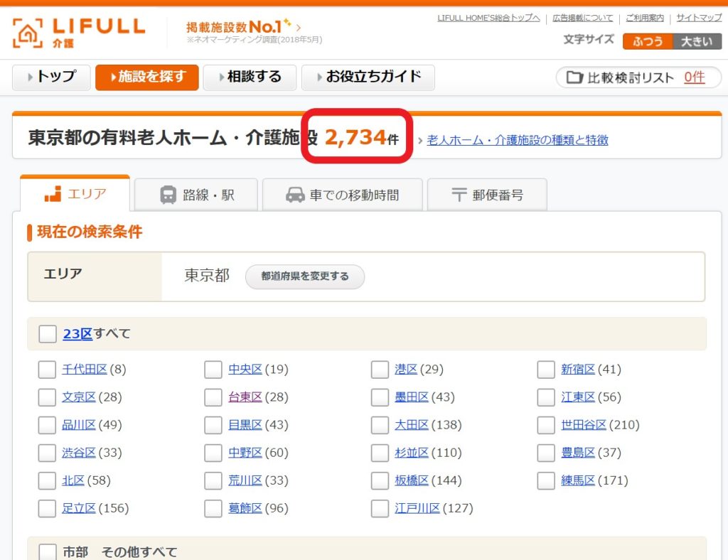Open the 中野区 link
The height and width of the screenshot is (560, 728).
[x=245, y=453]
